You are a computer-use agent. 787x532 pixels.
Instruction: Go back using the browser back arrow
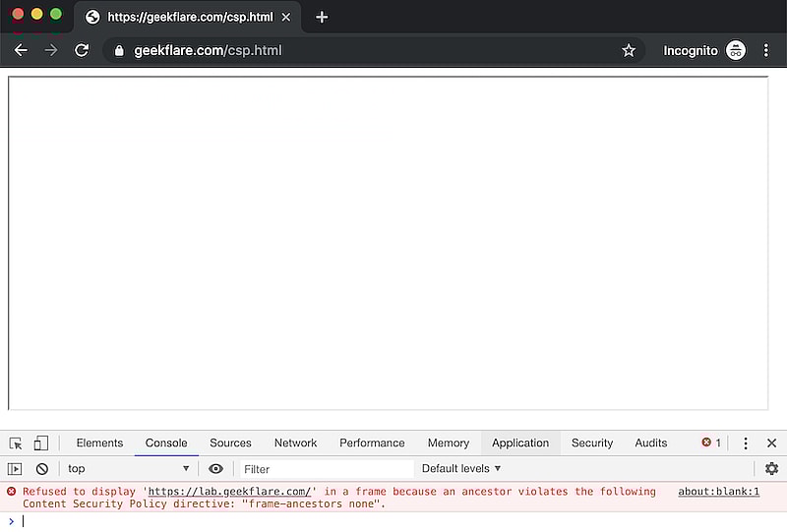point(21,50)
